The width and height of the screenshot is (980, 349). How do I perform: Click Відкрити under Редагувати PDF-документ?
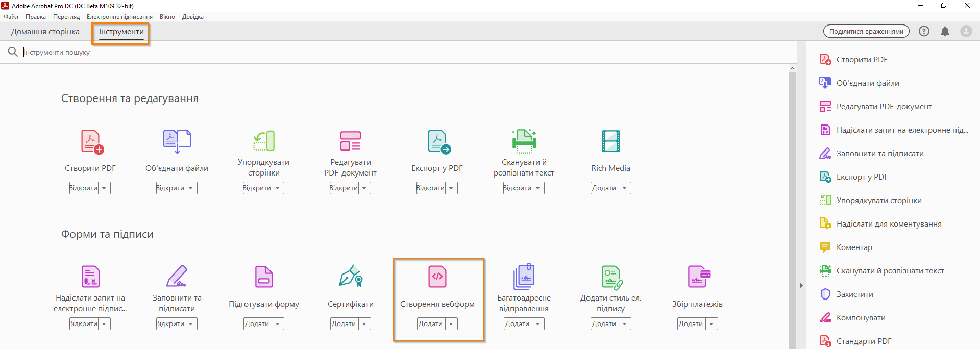coord(344,188)
